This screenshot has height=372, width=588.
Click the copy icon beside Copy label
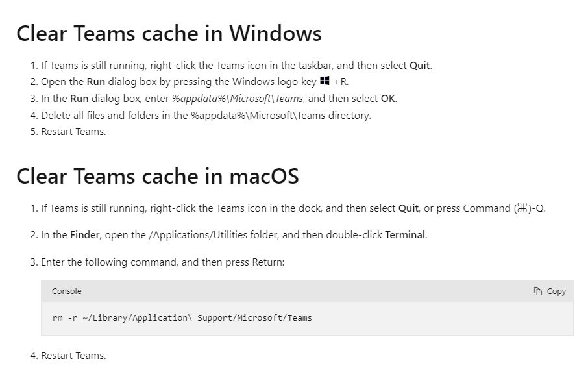pyautogui.click(x=538, y=291)
